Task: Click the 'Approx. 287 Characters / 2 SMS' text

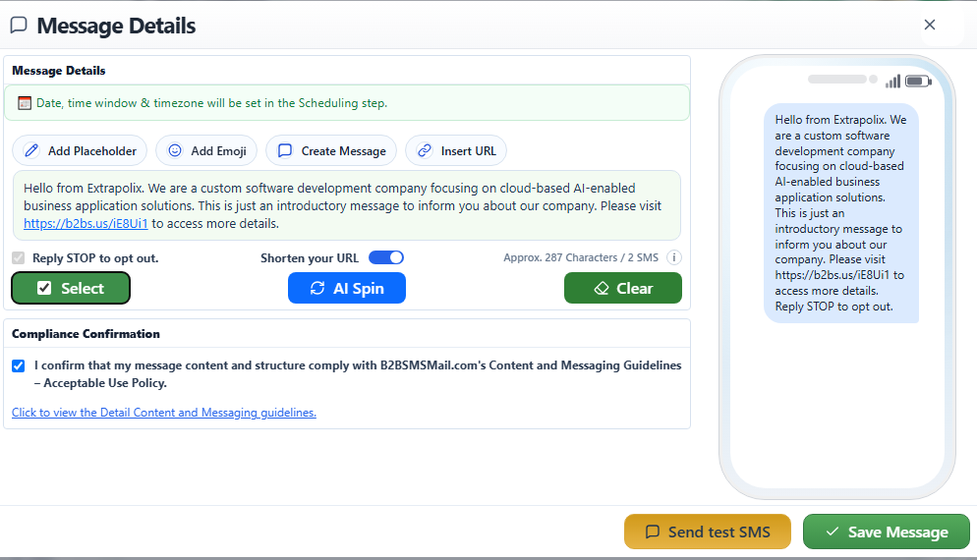Action: [x=581, y=257]
